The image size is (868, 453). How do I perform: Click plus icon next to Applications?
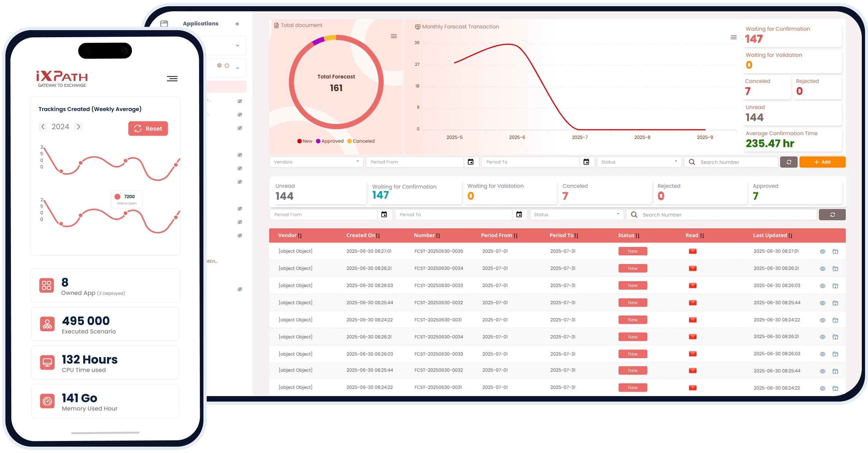[237, 24]
